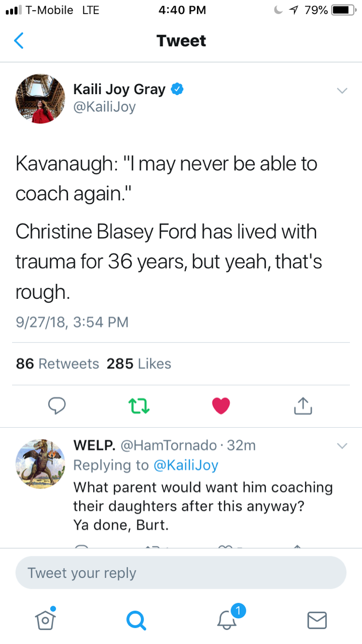This screenshot has height=644, width=362.
Task: Tap the verified badge next to Kaili Joy Gray
Action: pos(177,90)
